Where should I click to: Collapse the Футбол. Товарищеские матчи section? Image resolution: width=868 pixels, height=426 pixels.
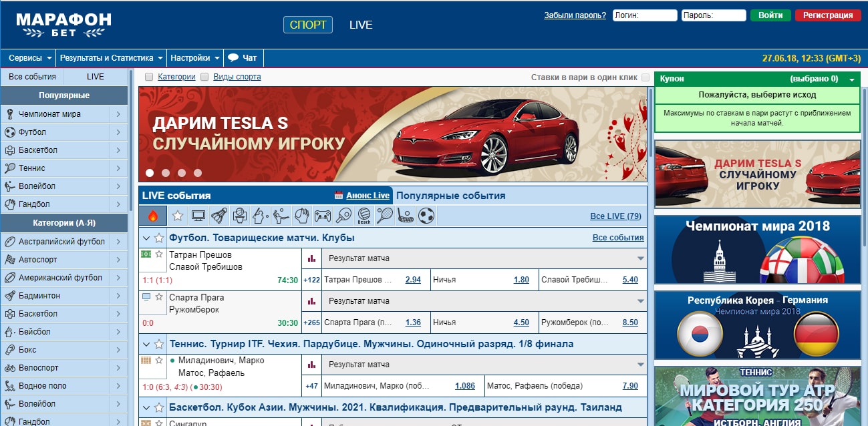click(x=146, y=238)
